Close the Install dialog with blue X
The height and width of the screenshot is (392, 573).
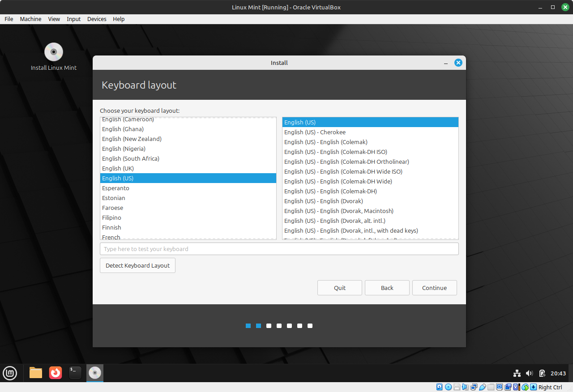tap(458, 63)
